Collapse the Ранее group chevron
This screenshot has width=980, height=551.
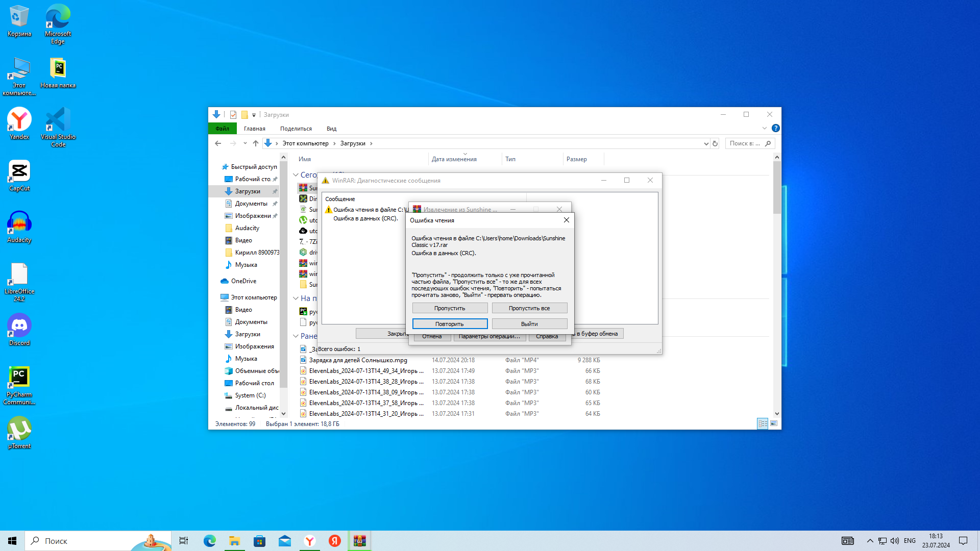click(x=296, y=336)
